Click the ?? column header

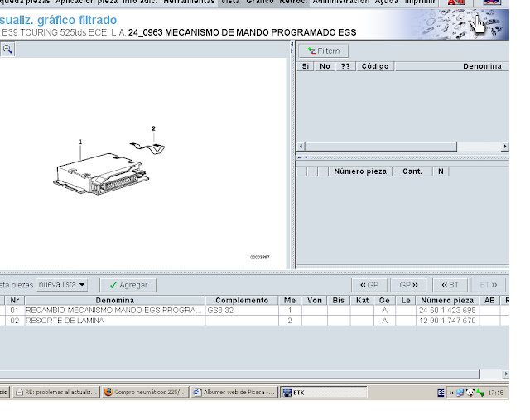[x=345, y=66]
